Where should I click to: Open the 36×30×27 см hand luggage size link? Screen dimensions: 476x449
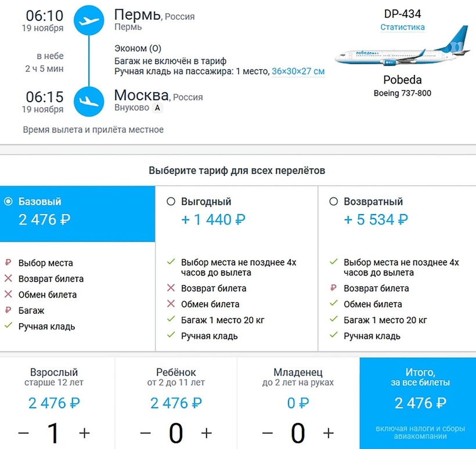point(298,71)
